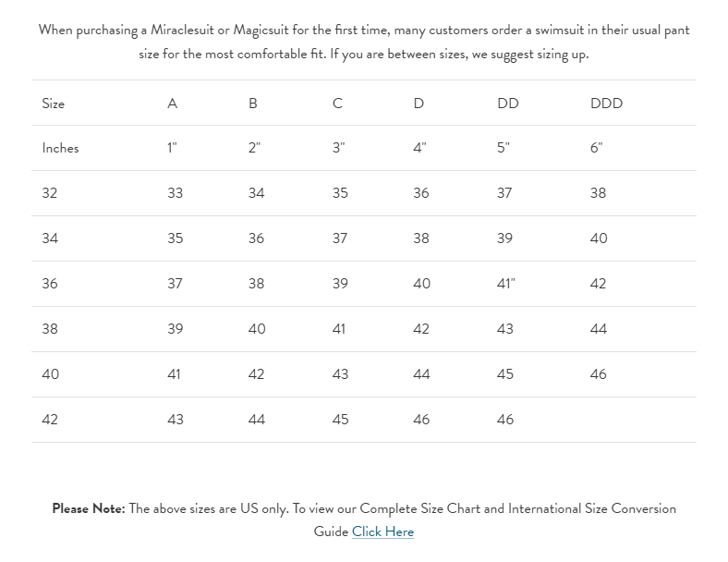Click the size 36 row label

pos(50,284)
